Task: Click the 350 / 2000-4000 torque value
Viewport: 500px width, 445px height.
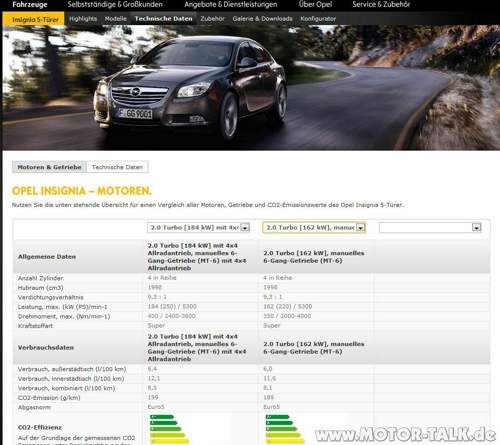Action: click(x=287, y=316)
